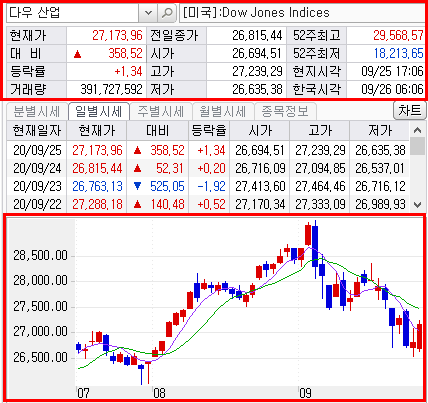Click the 등락률 column header
This screenshot has width=428, height=403.
coord(209,130)
